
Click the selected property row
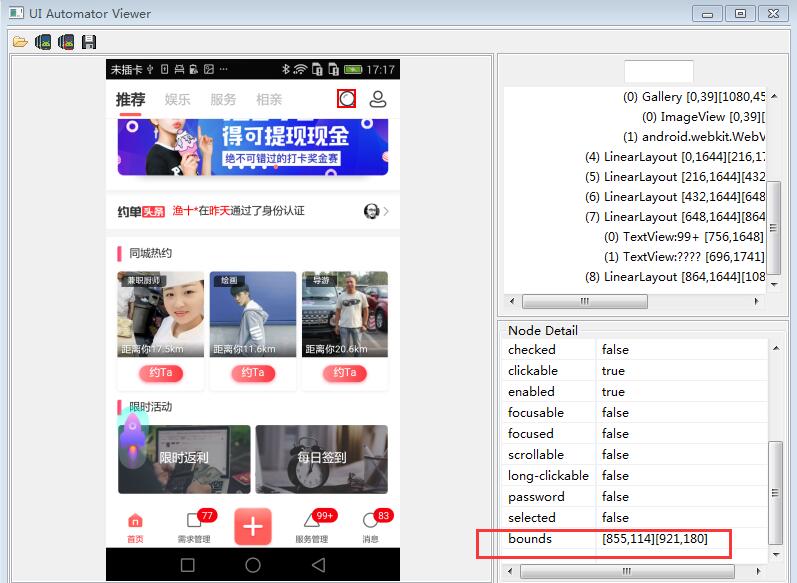pyautogui.click(x=635, y=517)
